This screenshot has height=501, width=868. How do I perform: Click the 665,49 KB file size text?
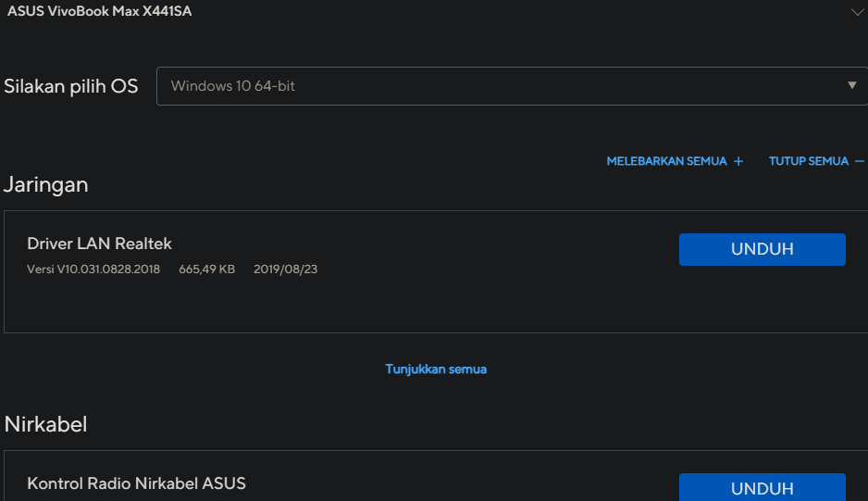pyautogui.click(x=207, y=269)
